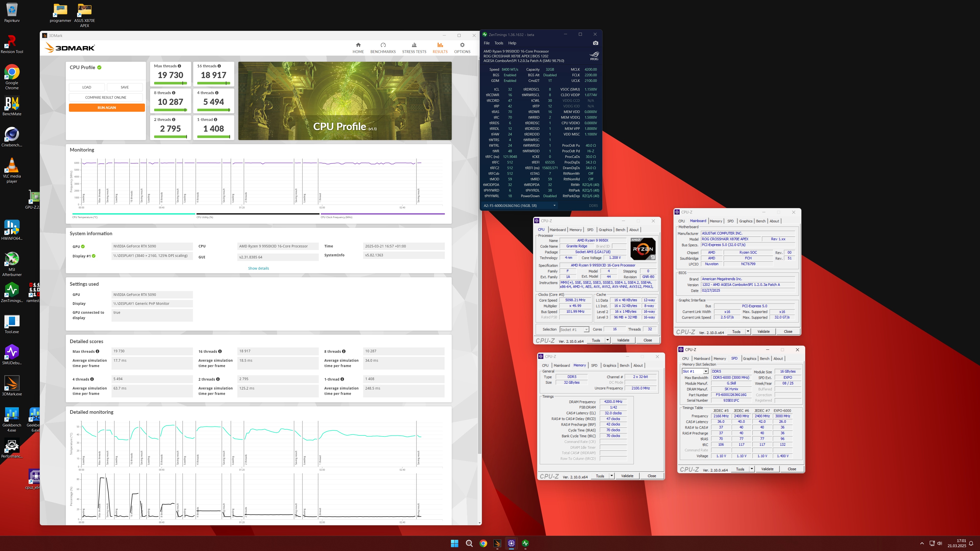Launch ZenTimings desktop shortcut
The image size is (980, 551).
12,292
